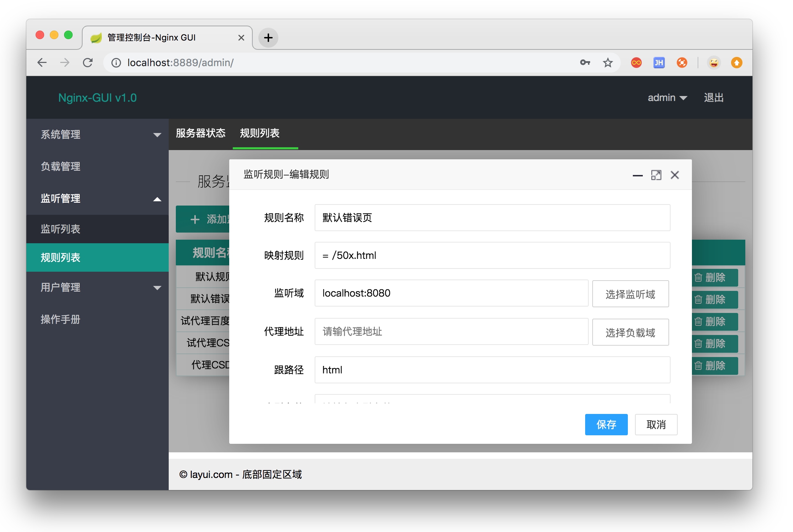The image size is (793, 532).
Task: Click the 退出 logout link
Action: point(713,98)
